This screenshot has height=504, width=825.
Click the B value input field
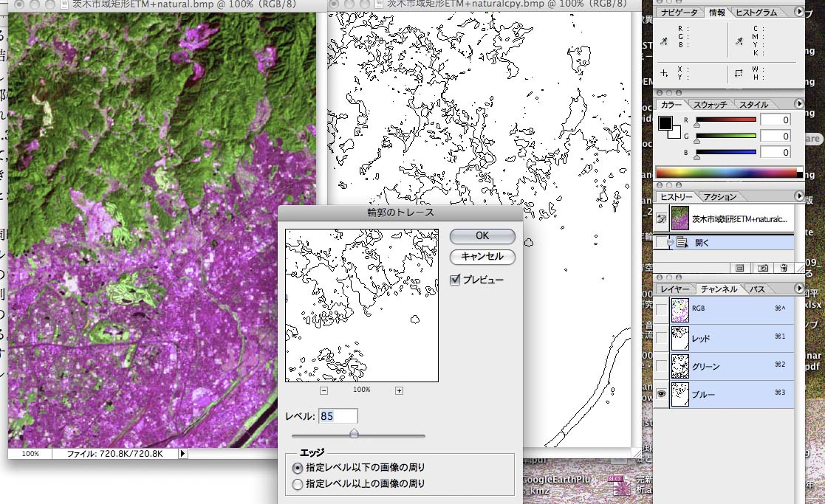coord(775,153)
